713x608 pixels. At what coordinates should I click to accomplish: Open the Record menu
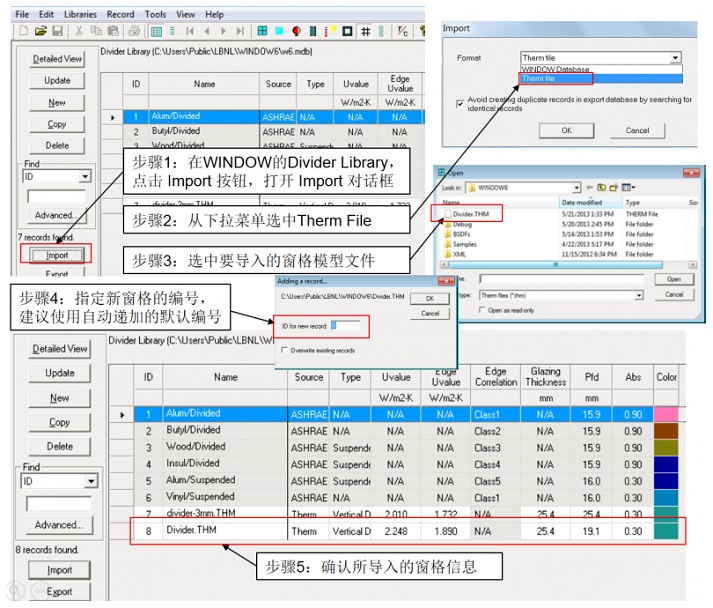click(x=120, y=14)
